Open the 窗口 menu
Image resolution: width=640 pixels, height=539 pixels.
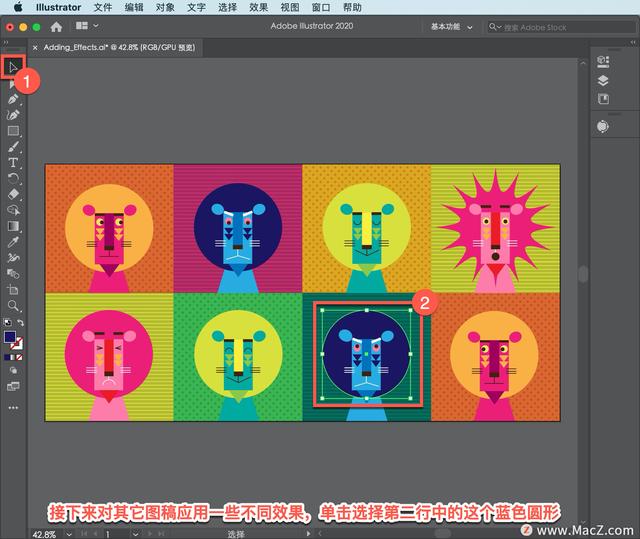pyautogui.click(x=320, y=7)
